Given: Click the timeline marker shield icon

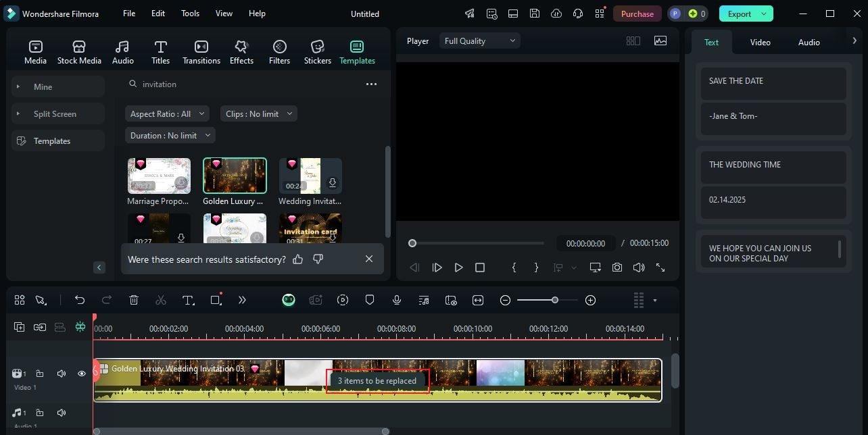Looking at the screenshot, I should (370, 300).
